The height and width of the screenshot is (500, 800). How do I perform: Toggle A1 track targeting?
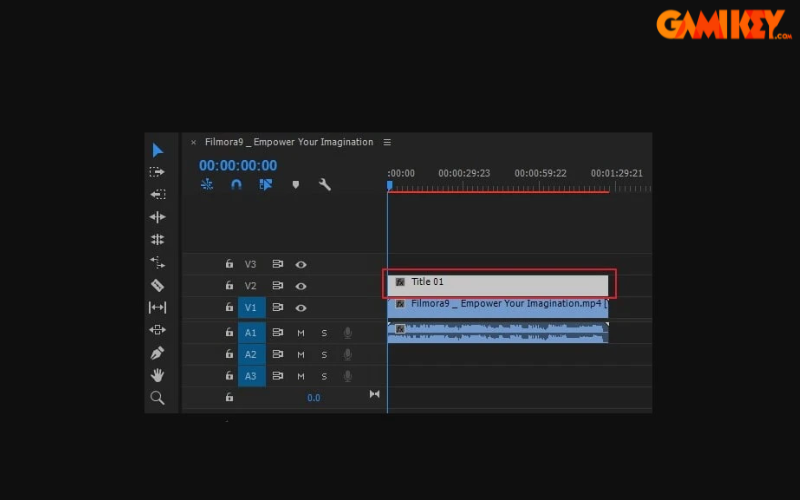coord(252,333)
